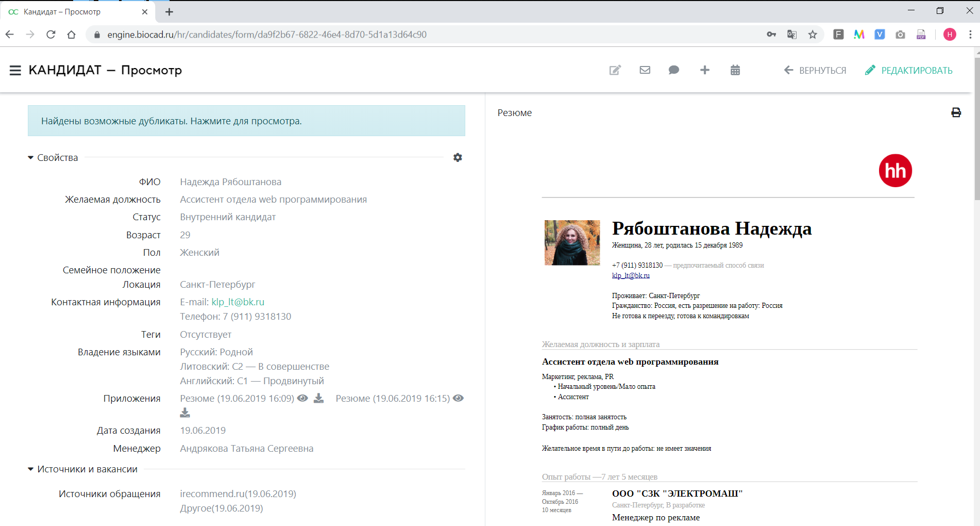980x526 pixels.
Task: Click the klp_lt@bk.ru email link in properties
Action: (x=238, y=302)
